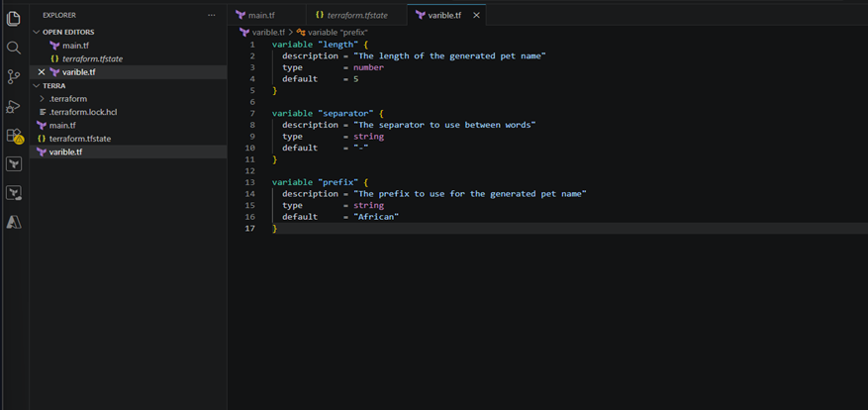Open the Terraform Cloud sidebar icon
This screenshot has height=410, width=868.
pos(14,193)
